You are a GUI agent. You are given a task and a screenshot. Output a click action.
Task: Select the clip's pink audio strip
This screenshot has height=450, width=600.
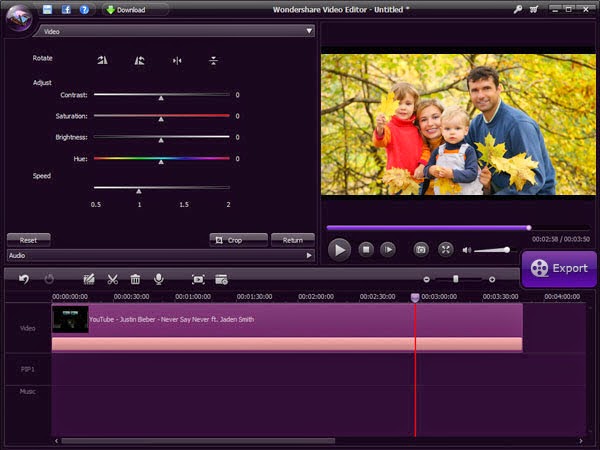(287, 344)
